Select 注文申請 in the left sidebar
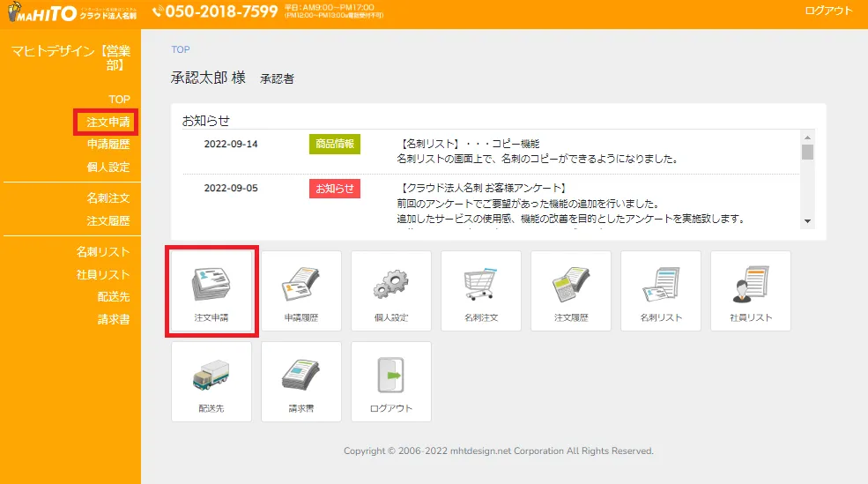 tap(108, 122)
